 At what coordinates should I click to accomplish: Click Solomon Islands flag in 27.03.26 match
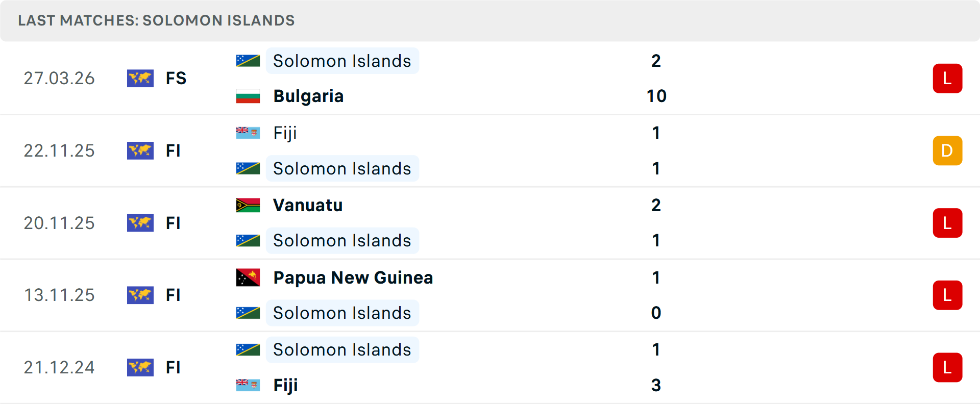tap(248, 61)
